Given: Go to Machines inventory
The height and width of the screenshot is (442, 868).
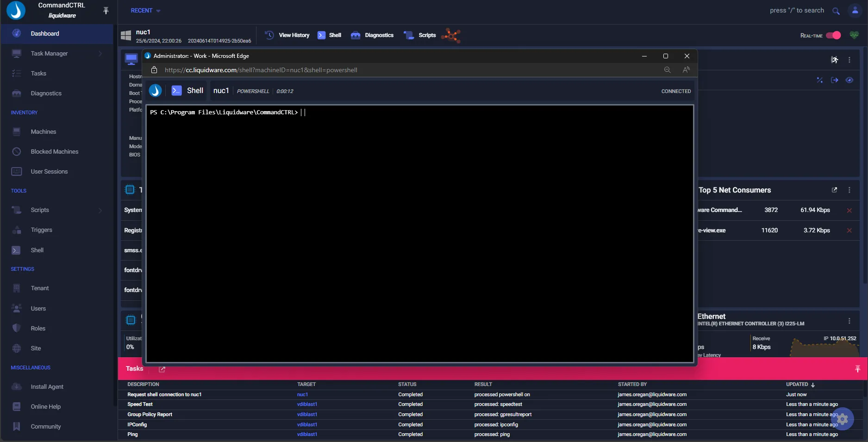Looking at the screenshot, I should click(x=44, y=132).
